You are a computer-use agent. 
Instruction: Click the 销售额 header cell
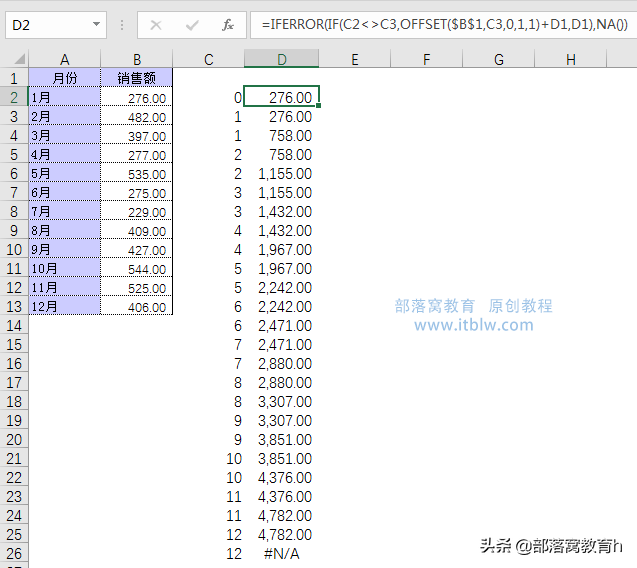pyautogui.click(x=136, y=78)
